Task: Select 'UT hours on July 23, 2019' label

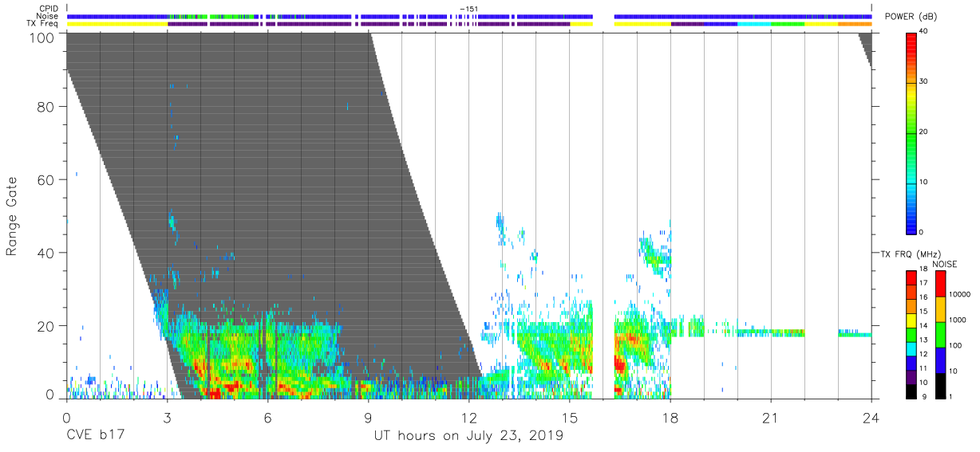Action: point(468,436)
